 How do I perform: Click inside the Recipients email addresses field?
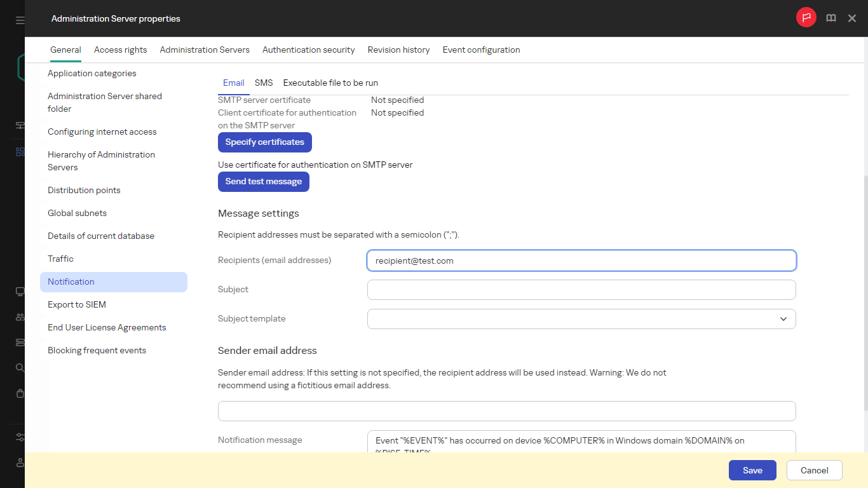pos(581,261)
